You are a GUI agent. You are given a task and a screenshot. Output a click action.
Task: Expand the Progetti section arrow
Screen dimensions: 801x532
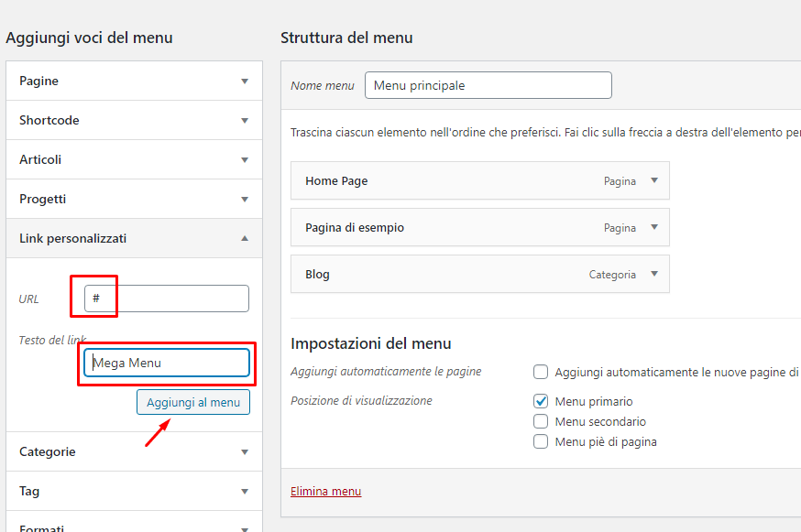click(x=245, y=199)
